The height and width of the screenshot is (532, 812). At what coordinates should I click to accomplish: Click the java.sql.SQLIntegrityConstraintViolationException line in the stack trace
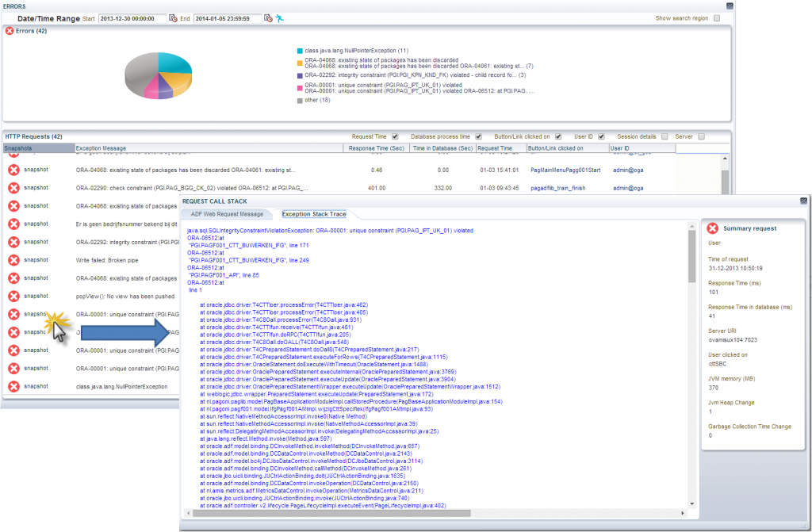click(330, 231)
